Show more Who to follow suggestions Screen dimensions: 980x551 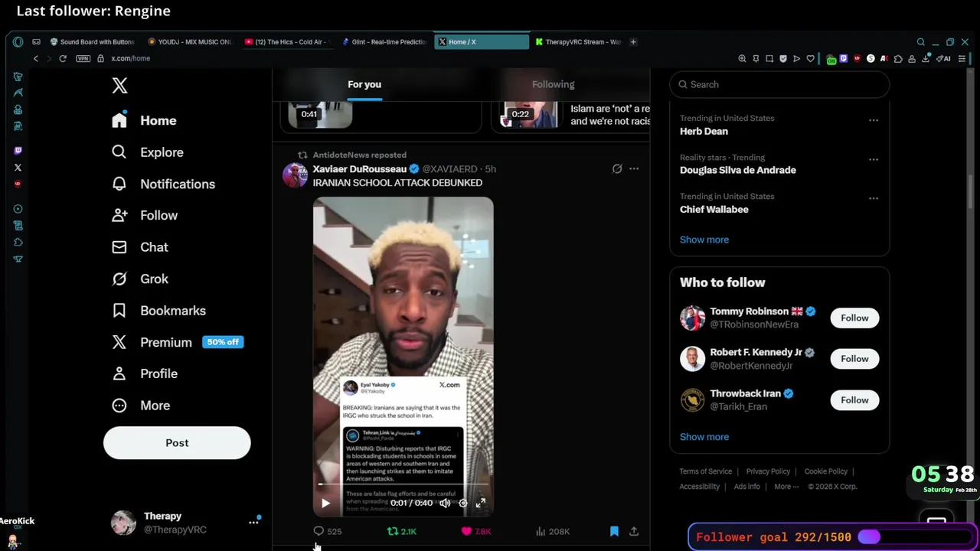[x=704, y=437]
